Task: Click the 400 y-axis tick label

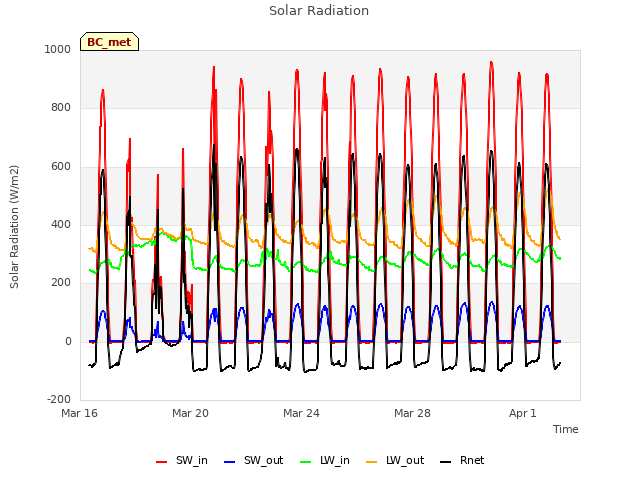Action: tap(61, 224)
